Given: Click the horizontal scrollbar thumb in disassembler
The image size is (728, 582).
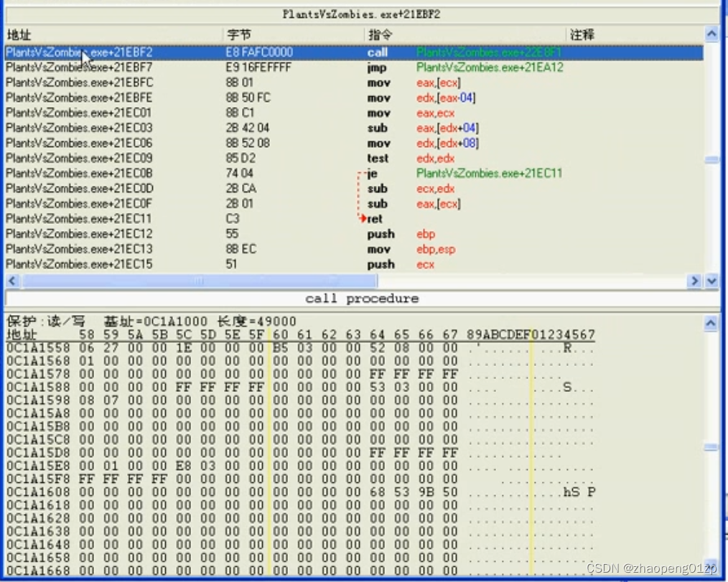Looking at the screenshot, I should point(200,281).
